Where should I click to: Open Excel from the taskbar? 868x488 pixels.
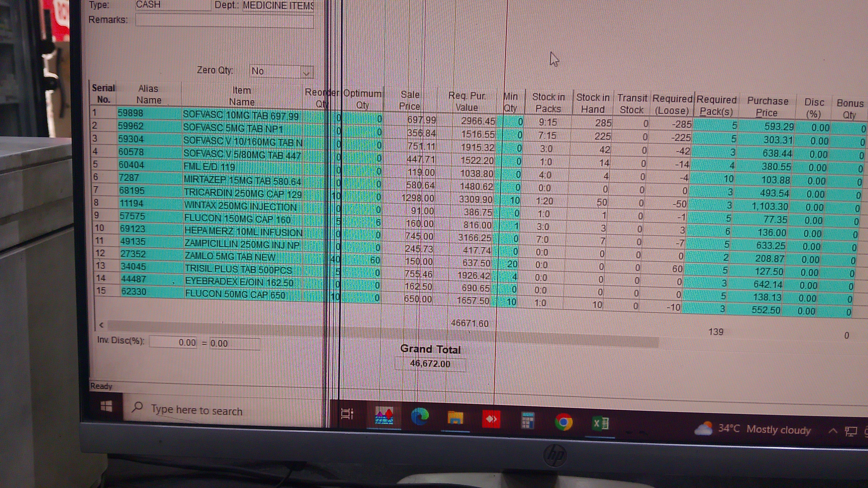coord(600,423)
